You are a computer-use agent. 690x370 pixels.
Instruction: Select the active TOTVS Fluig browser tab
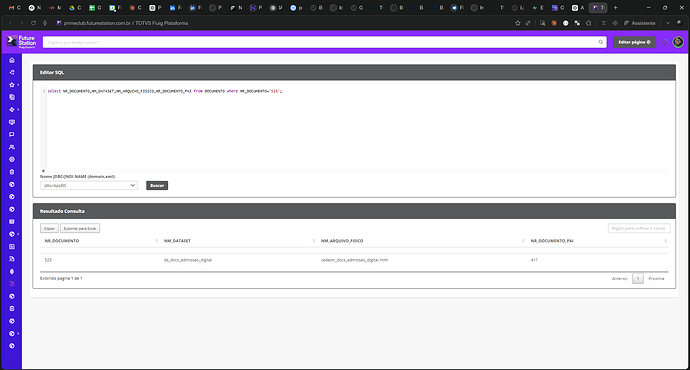(x=598, y=7)
